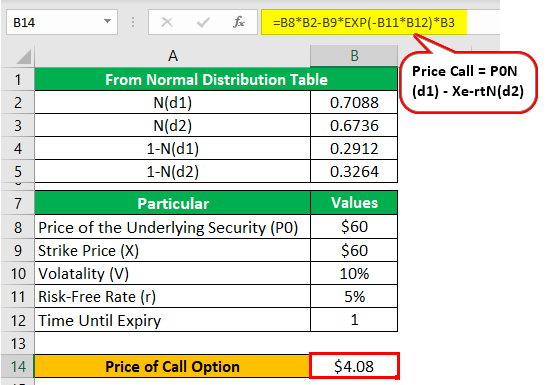
Task: Click the value 1 in row 12
Action: [x=354, y=320]
